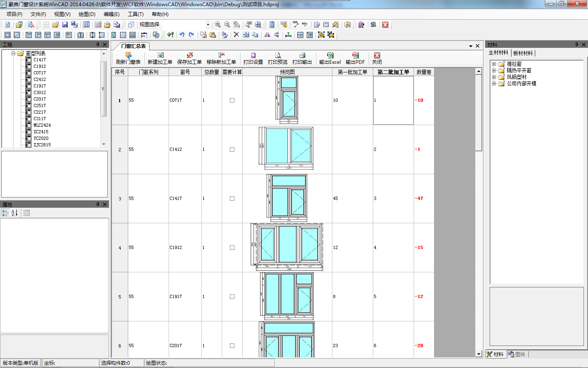The width and height of the screenshot is (588, 368).
Task: Click the paste clipboard icon
Action: point(213,35)
